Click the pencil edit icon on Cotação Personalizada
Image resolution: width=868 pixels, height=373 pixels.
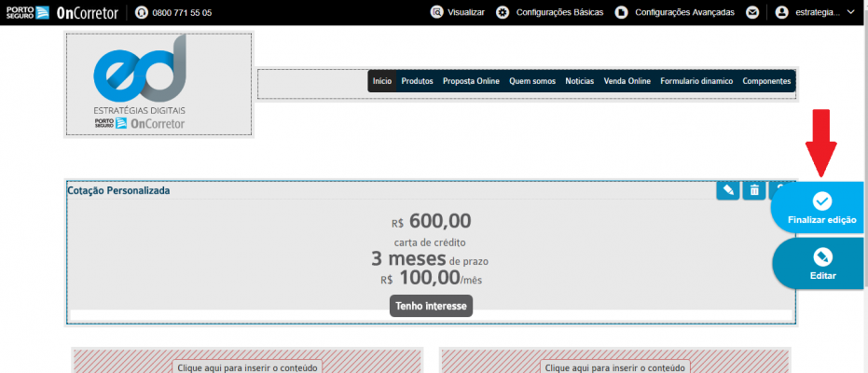pos(728,190)
